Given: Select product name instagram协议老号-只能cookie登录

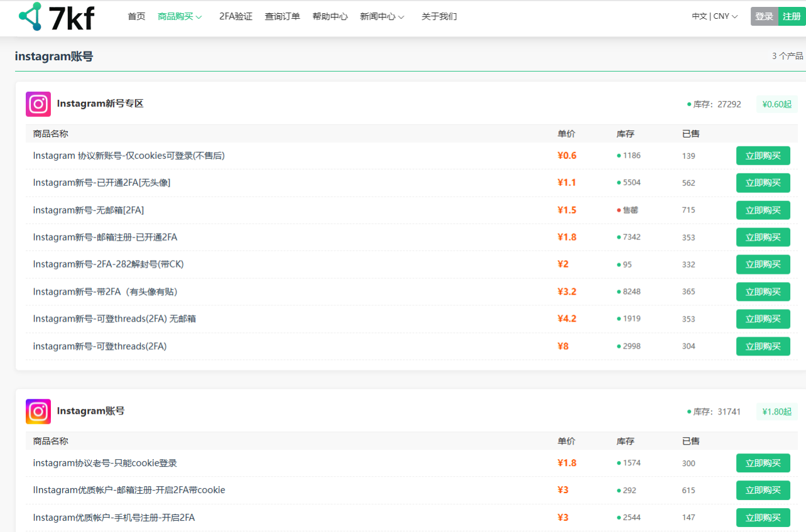Looking at the screenshot, I should (105, 464).
